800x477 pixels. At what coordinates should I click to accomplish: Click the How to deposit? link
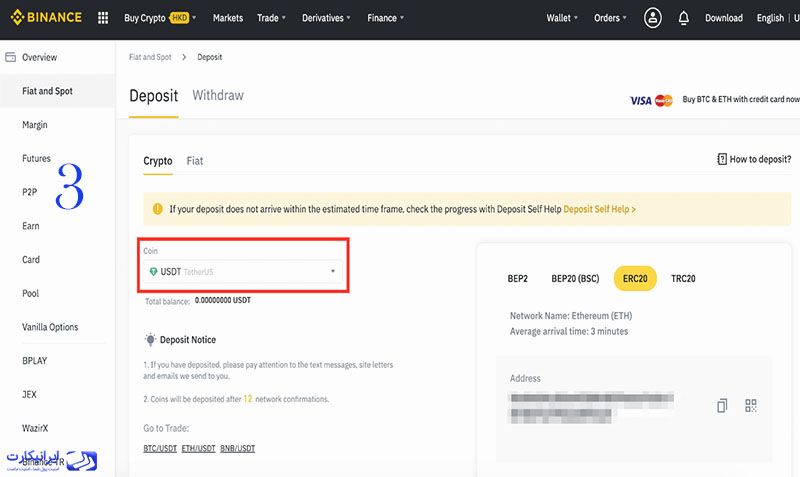760,159
